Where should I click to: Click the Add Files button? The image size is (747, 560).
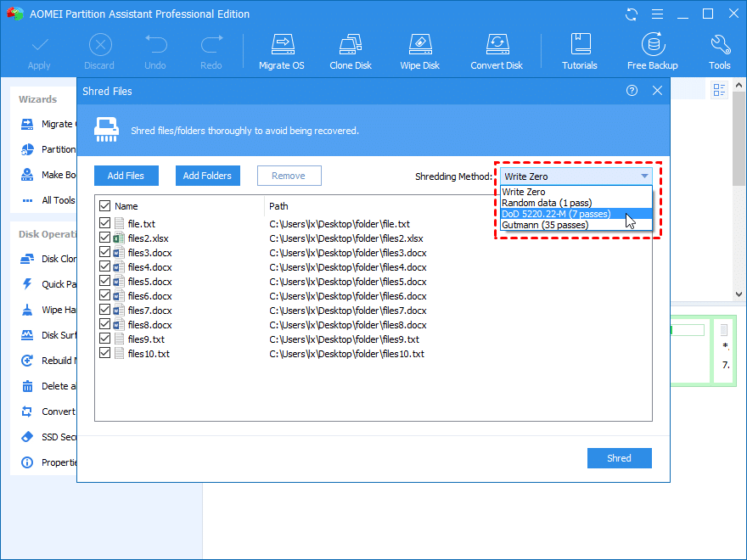[x=126, y=176]
